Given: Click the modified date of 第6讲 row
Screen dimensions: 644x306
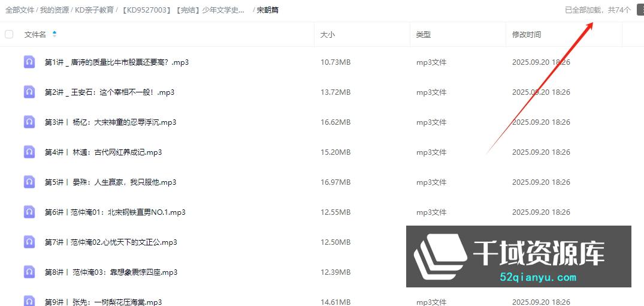Looking at the screenshot, I should (x=541, y=212).
